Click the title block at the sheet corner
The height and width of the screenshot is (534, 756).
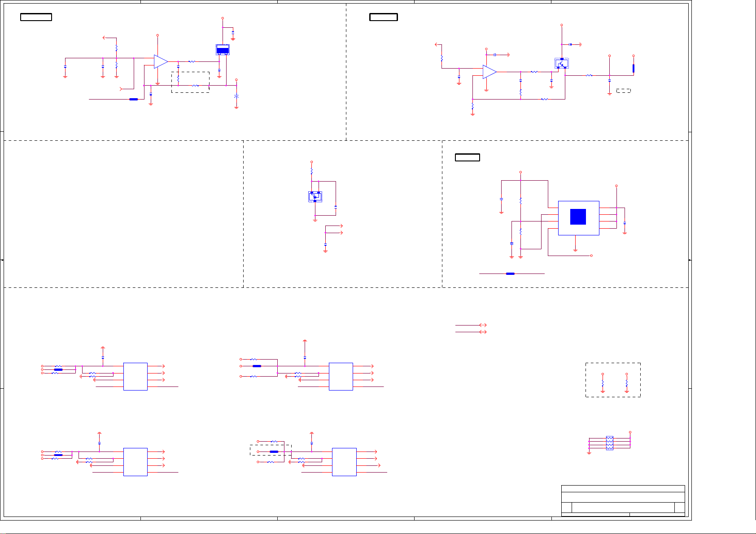[x=623, y=500]
